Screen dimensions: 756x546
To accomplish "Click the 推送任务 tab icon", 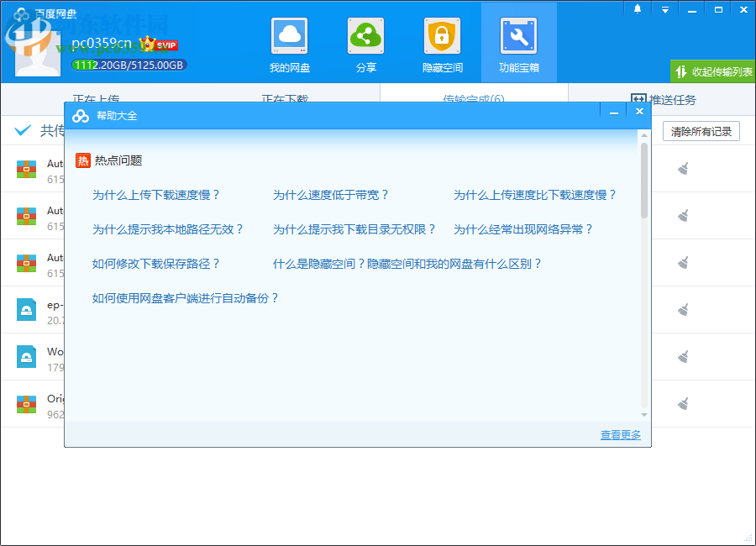I will pyautogui.click(x=638, y=99).
